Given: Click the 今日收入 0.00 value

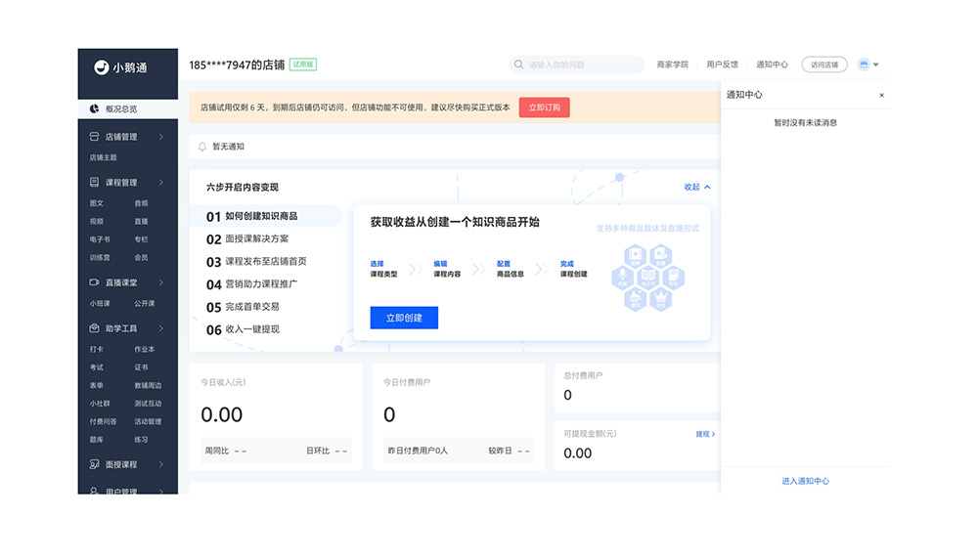Looking at the screenshot, I should (x=221, y=414).
